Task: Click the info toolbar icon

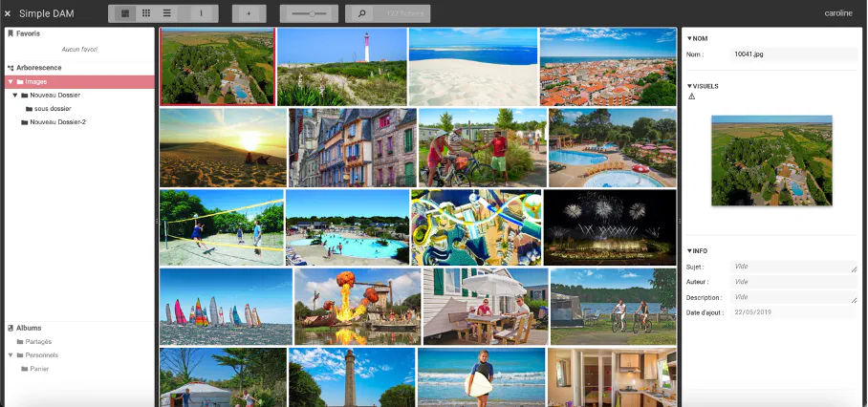Action: pyautogui.click(x=202, y=13)
